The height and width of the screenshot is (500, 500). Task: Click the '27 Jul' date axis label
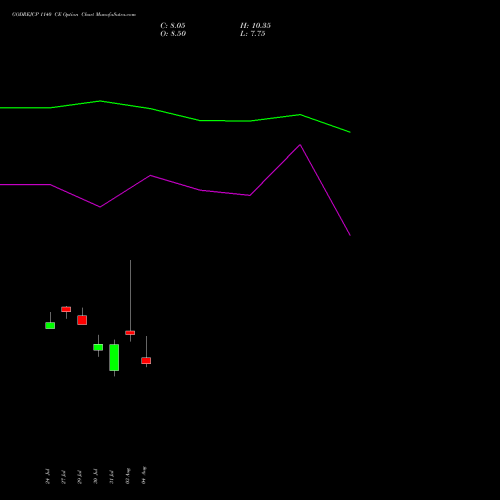coord(64,477)
